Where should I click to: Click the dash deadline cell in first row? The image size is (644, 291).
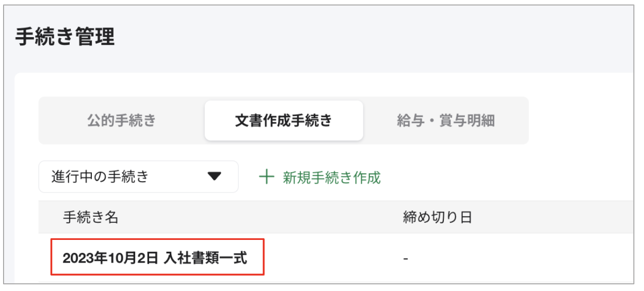(406, 258)
